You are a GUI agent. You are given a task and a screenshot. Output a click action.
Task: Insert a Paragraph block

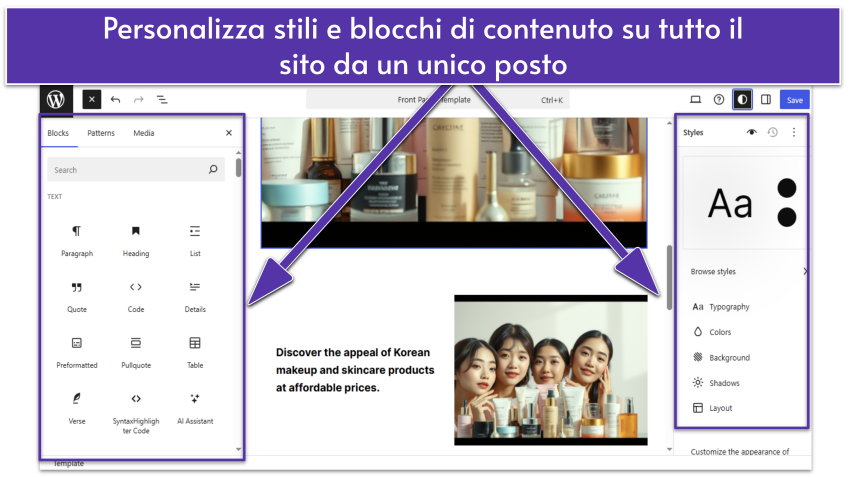point(77,240)
